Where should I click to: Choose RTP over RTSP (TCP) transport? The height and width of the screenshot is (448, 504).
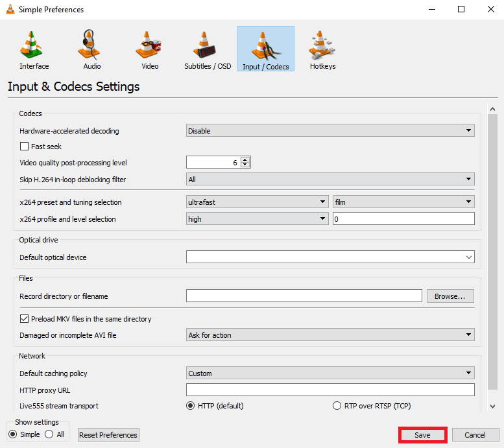[x=337, y=406]
